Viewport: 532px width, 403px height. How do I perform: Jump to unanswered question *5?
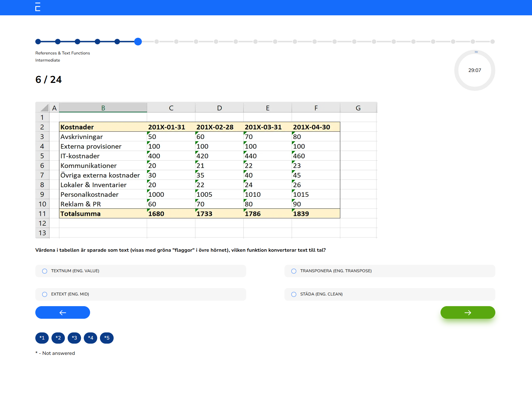107,338
